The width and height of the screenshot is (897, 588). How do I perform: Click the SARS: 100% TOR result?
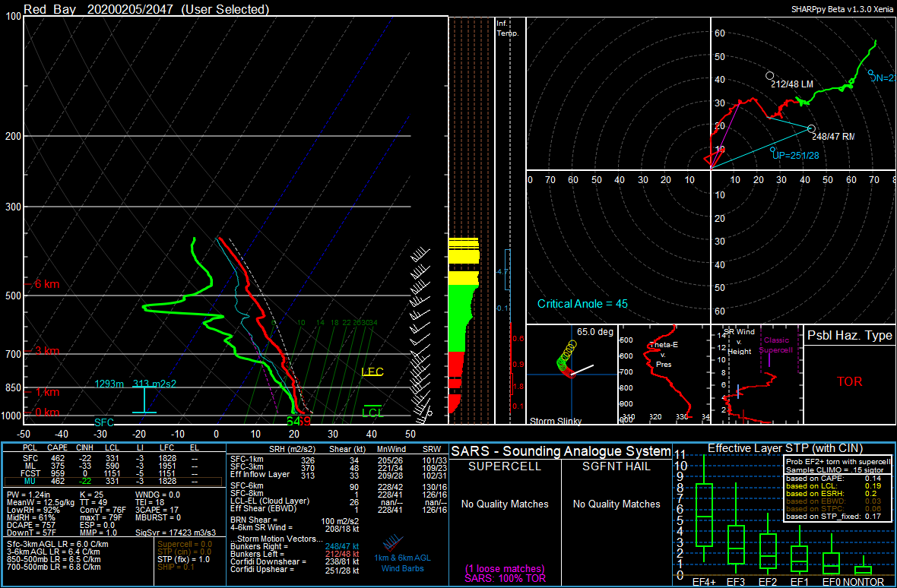pos(506,578)
